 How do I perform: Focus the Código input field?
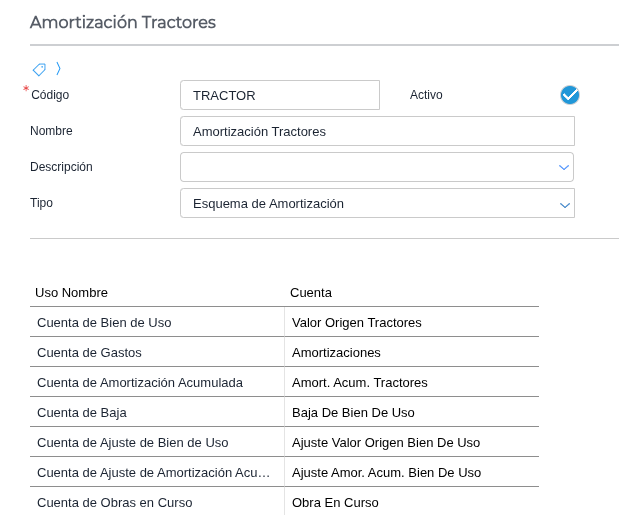click(x=279, y=95)
